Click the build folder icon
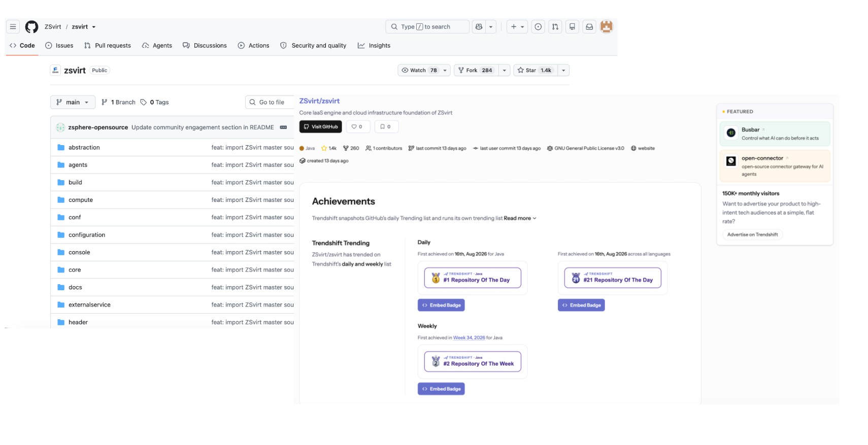Screen dimensions: 868x445 click(61, 182)
